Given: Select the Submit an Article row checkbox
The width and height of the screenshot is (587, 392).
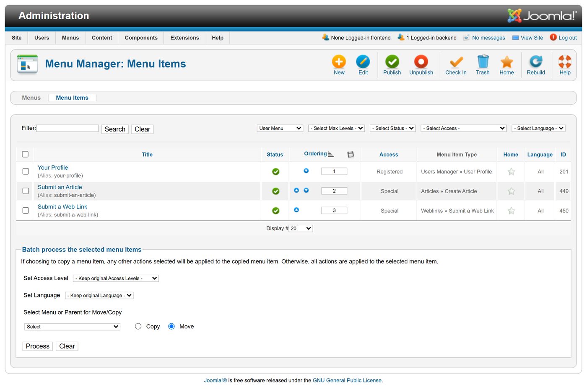Looking at the screenshot, I should point(26,191).
